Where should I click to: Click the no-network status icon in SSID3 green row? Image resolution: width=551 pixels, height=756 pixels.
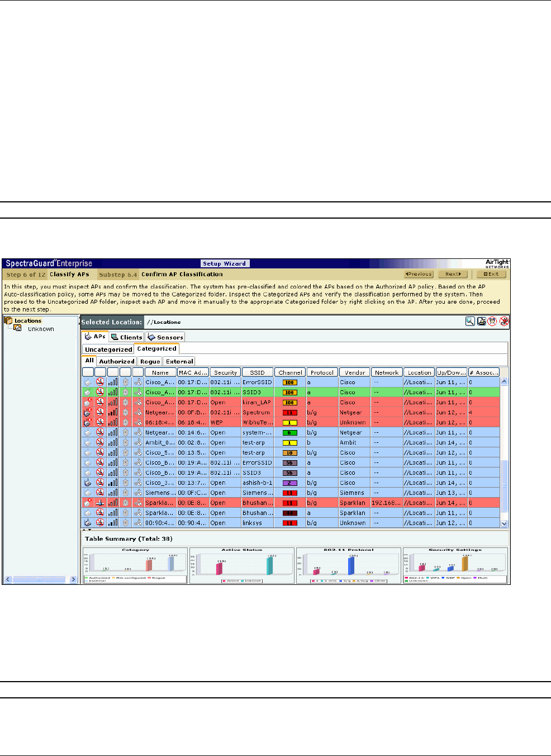tap(100, 392)
